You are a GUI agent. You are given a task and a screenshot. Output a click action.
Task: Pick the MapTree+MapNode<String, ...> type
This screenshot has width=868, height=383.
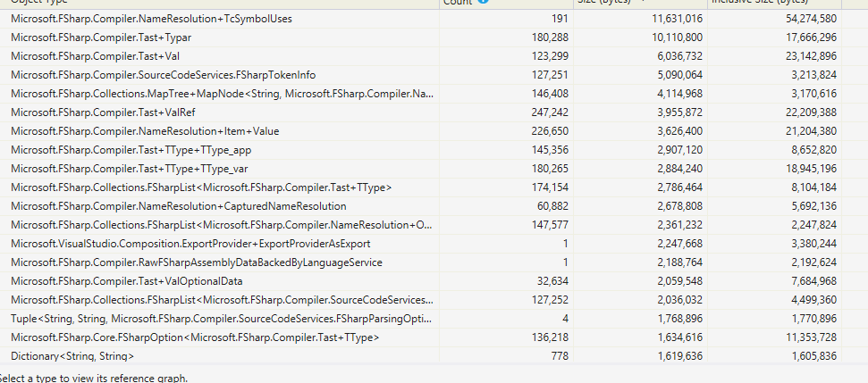pyautogui.click(x=222, y=94)
